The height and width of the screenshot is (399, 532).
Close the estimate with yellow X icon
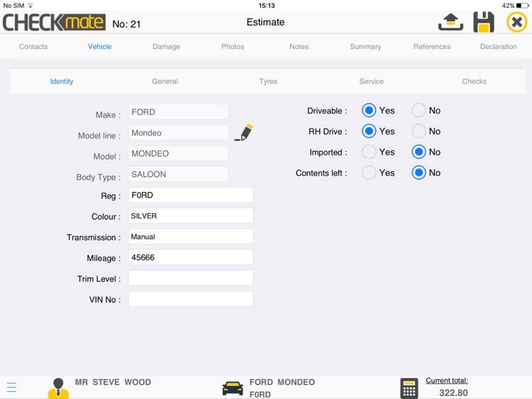click(516, 23)
